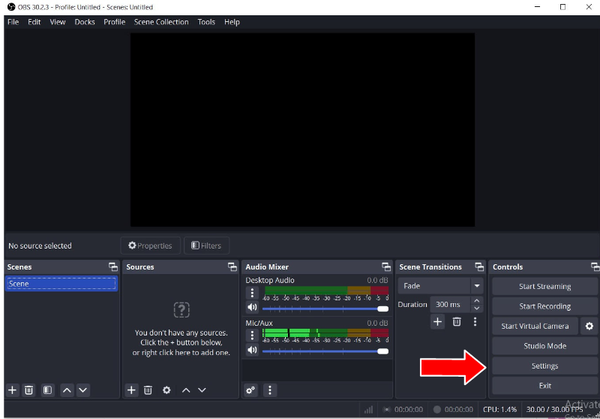
Task: Open the Scene Collection menu
Action: (x=160, y=22)
